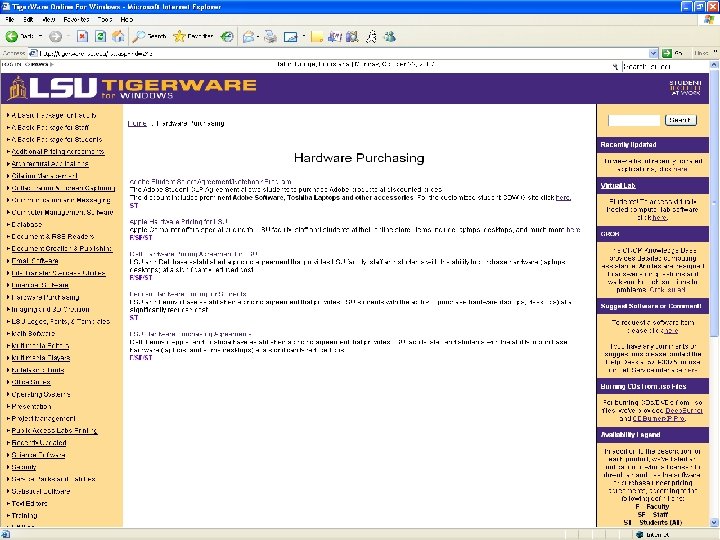Viewport: 720px width, 540px height.
Task: Select Hardware Purchasing sidebar item
Action: (x=45, y=297)
